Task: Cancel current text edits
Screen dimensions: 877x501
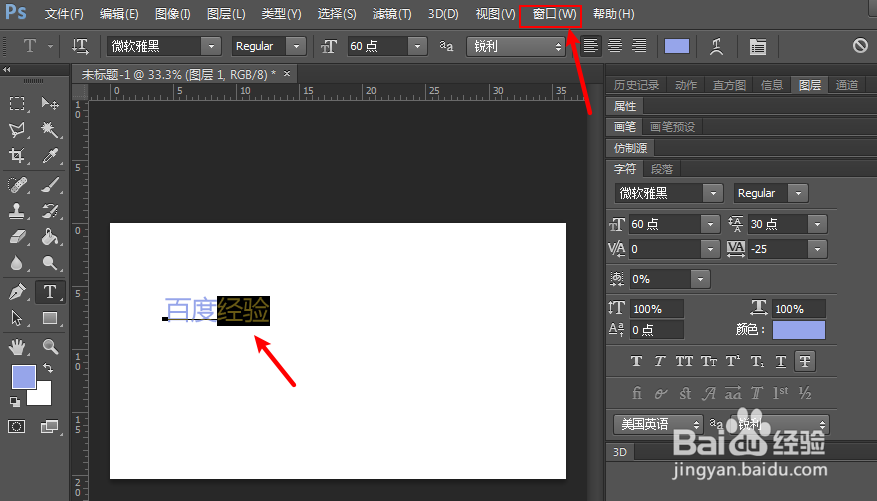Action: [x=860, y=45]
